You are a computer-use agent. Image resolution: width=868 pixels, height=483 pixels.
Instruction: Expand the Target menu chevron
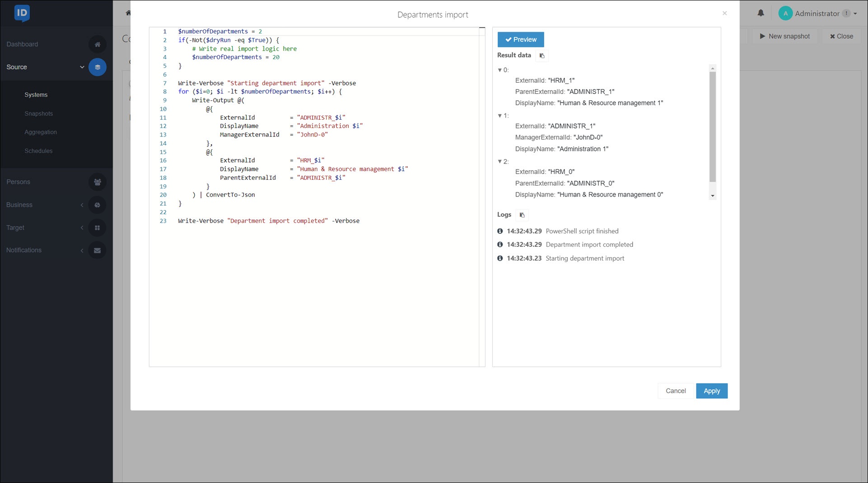[82, 228]
